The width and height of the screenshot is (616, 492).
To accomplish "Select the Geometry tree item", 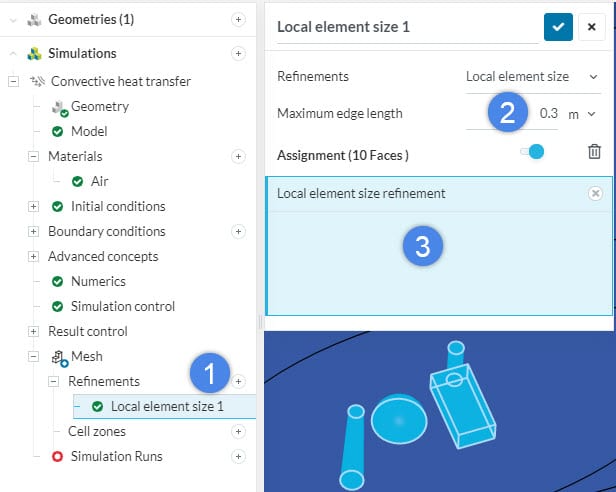I will [100, 106].
